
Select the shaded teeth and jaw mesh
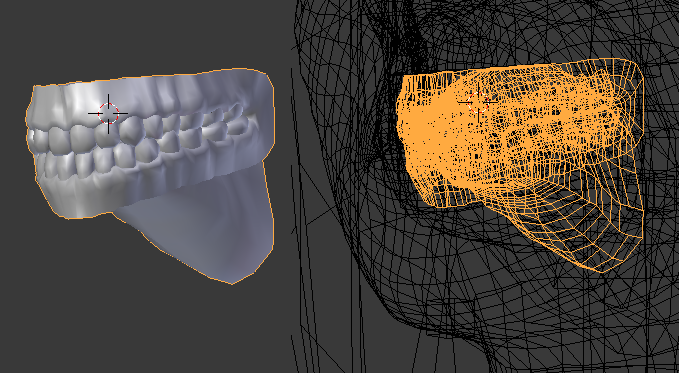(x=150, y=175)
